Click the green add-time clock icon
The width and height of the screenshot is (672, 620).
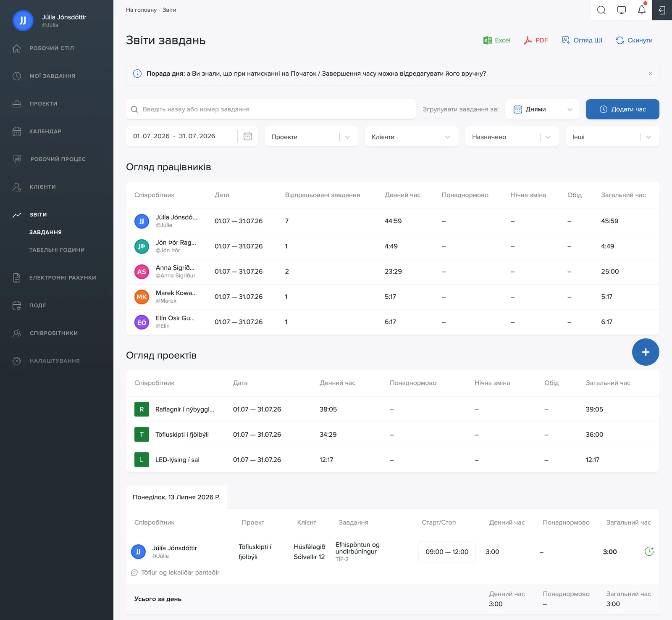pyautogui.click(x=649, y=551)
